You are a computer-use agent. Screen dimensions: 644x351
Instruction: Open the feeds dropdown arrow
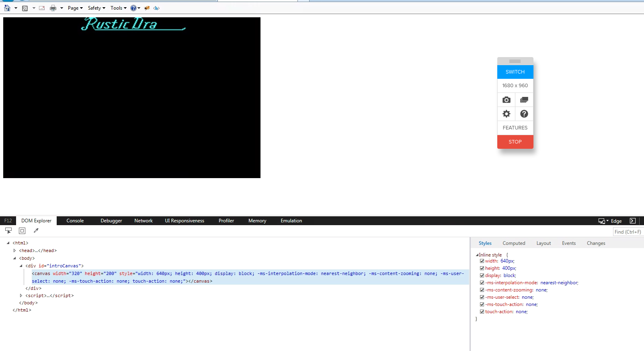(x=33, y=8)
